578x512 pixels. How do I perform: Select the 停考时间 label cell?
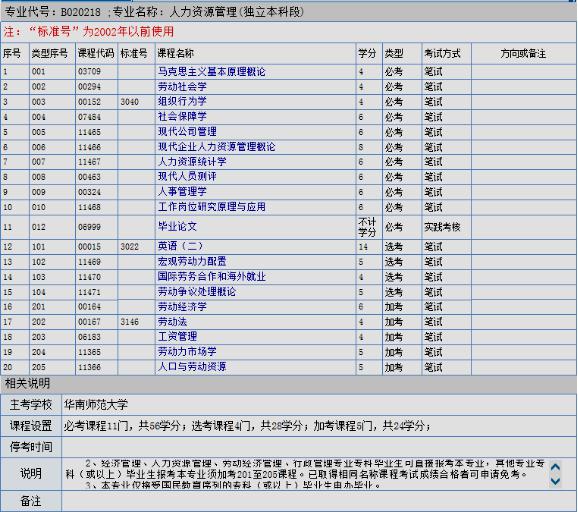[x=31, y=447]
